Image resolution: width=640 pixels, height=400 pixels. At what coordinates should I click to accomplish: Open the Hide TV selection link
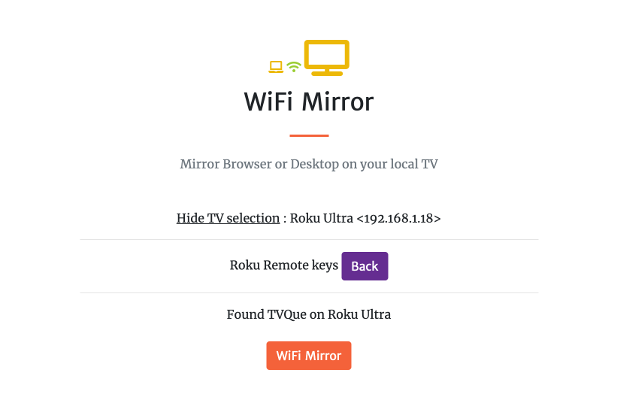[228, 218]
